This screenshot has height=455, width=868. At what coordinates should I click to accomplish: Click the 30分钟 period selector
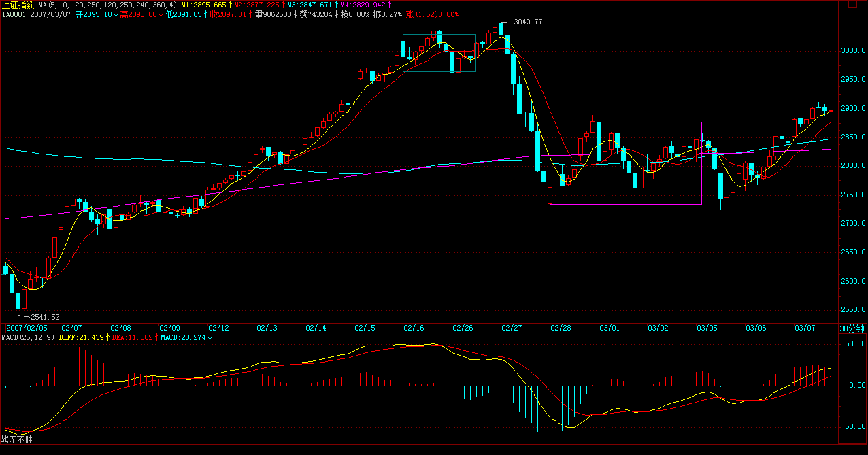point(852,328)
